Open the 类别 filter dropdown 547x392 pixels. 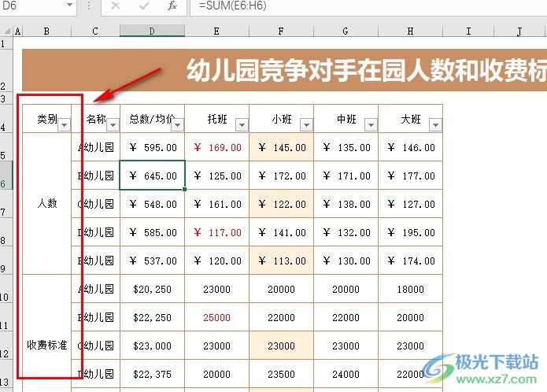(65, 124)
